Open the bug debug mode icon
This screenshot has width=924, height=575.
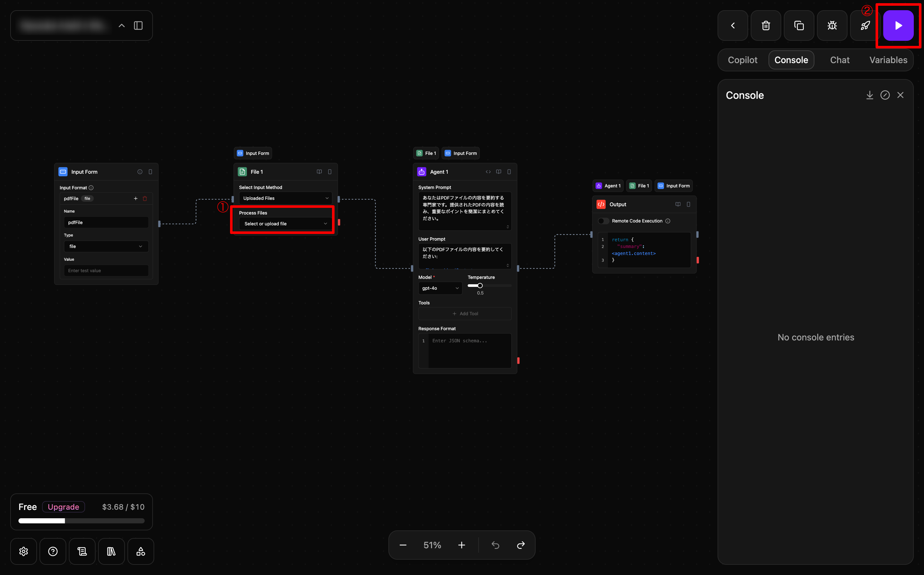(x=832, y=25)
